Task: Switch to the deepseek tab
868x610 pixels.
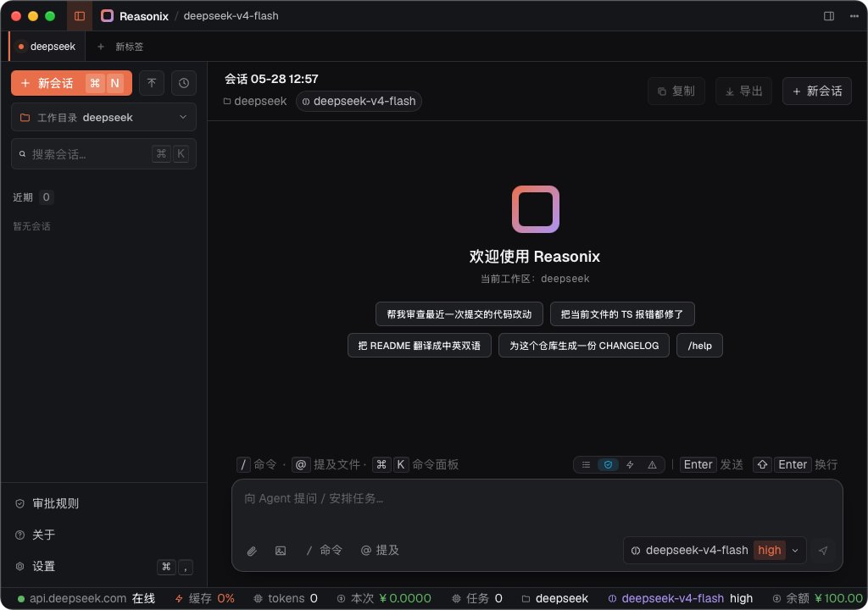Action: (x=47, y=47)
